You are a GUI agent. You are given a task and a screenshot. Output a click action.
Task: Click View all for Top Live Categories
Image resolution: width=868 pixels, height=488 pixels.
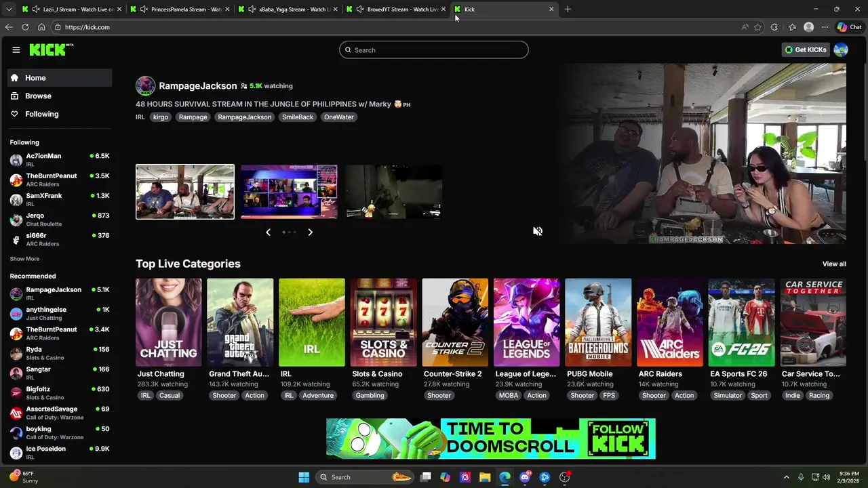[834, 264]
